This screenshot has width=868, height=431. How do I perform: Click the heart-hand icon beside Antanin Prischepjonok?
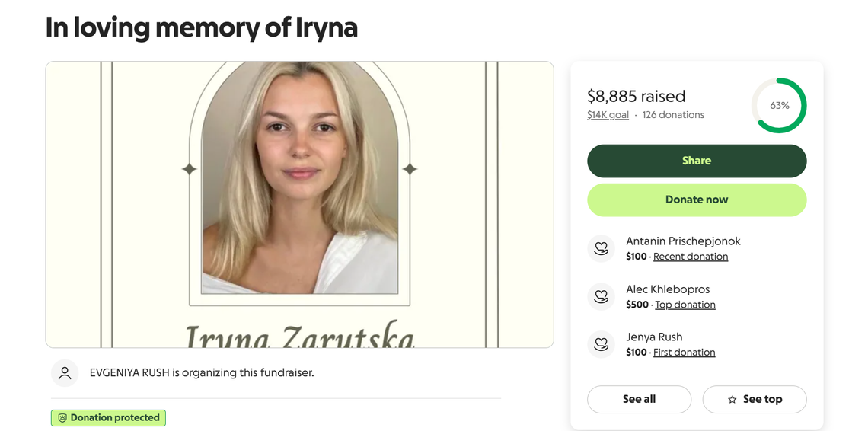pyautogui.click(x=601, y=248)
